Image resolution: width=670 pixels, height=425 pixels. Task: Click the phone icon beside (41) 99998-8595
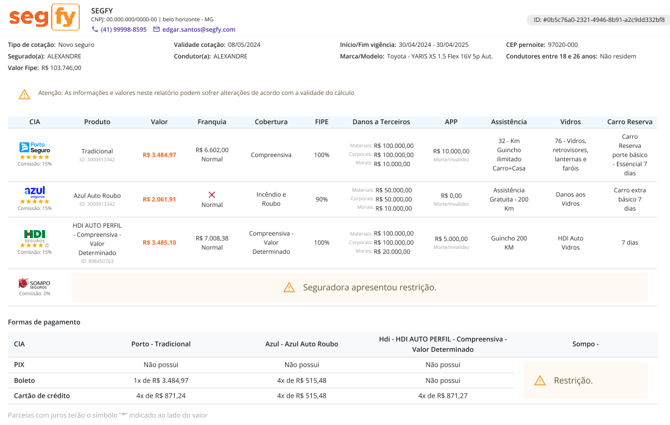95,29
